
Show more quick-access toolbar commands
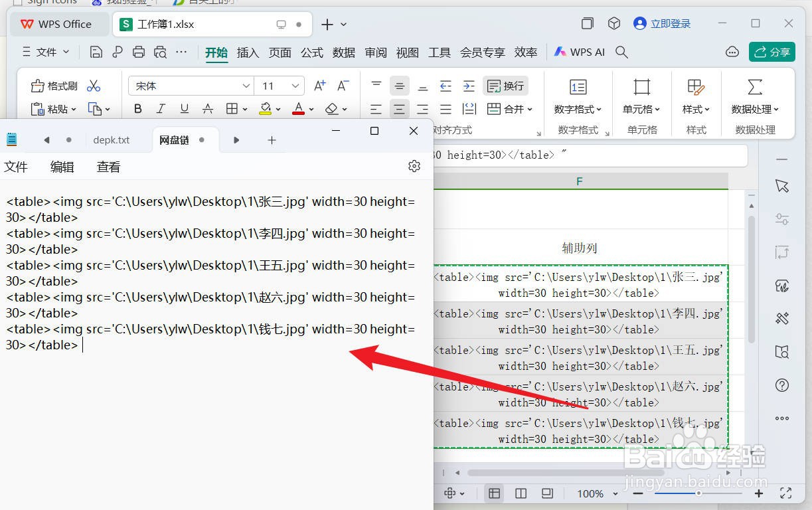click(x=181, y=52)
